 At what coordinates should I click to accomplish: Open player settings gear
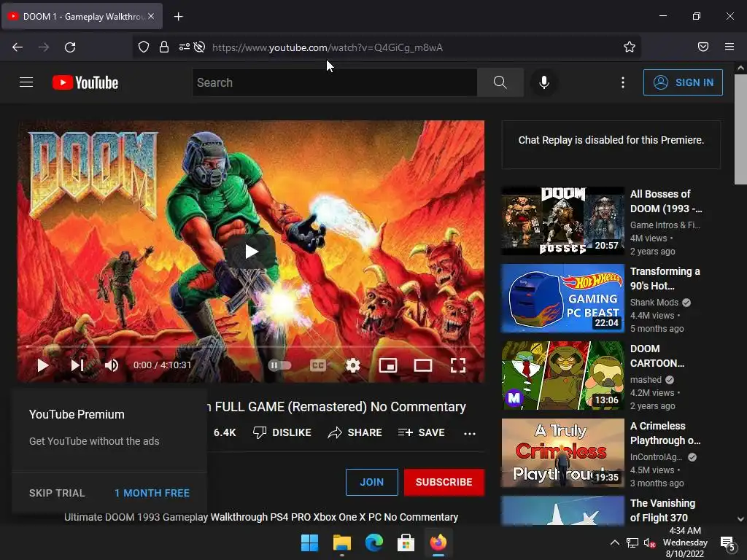[x=352, y=365]
